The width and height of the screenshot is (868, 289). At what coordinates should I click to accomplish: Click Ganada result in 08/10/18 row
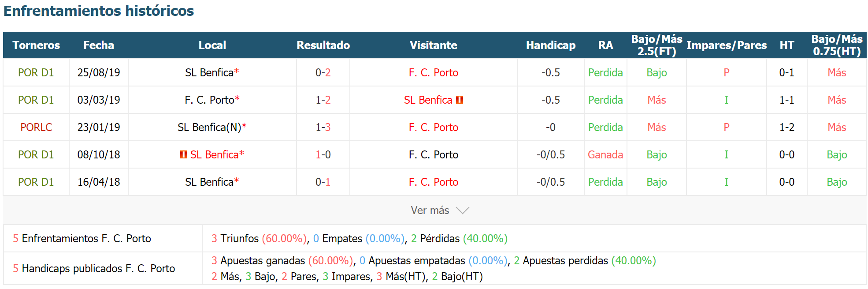(605, 154)
